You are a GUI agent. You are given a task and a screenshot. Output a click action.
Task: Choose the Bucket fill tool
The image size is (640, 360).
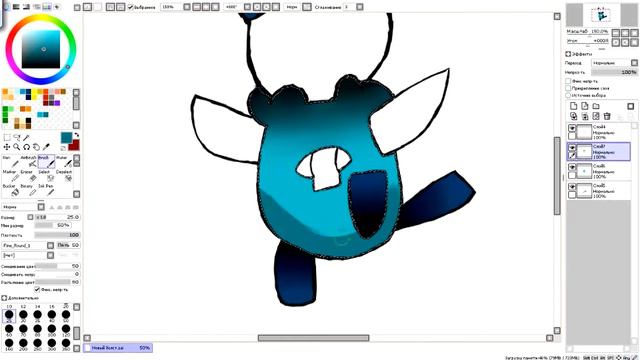[x=11, y=190]
